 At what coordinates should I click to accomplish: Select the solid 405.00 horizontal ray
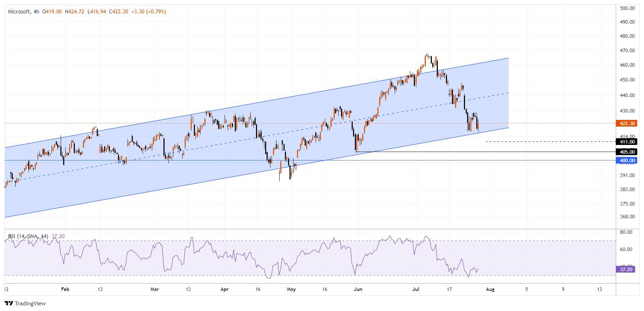[x=485, y=152]
